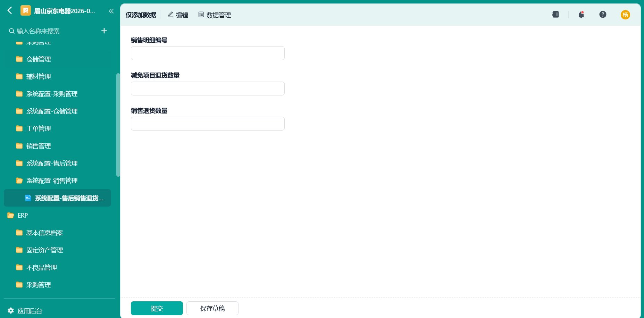Click the 仓储管理 folder icon

(x=19, y=59)
